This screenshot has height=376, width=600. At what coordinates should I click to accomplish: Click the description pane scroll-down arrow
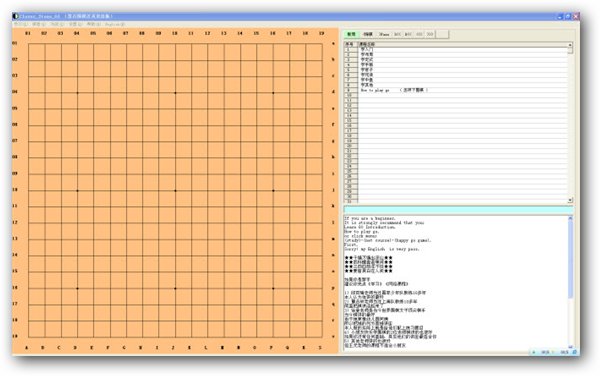pyautogui.click(x=570, y=347)
